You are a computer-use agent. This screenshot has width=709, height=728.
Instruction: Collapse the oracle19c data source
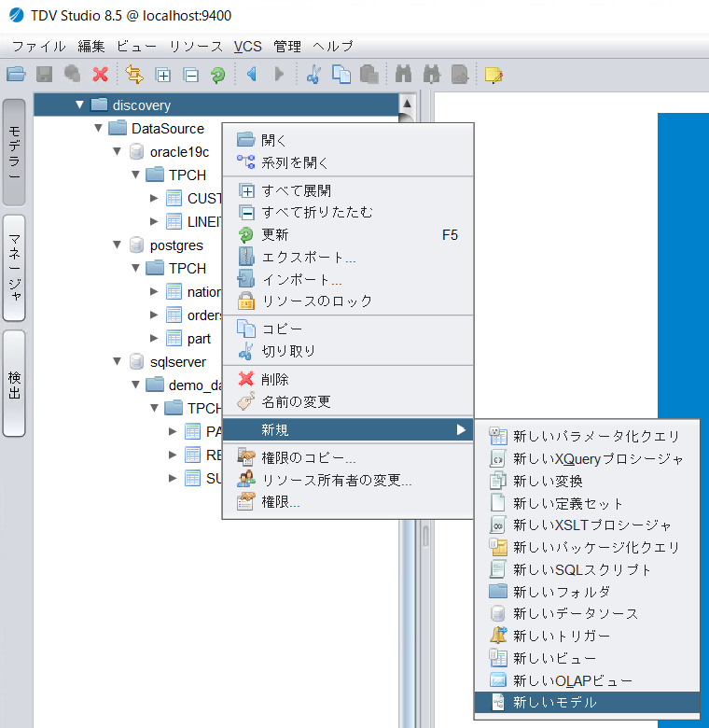(x=117, y=151)
